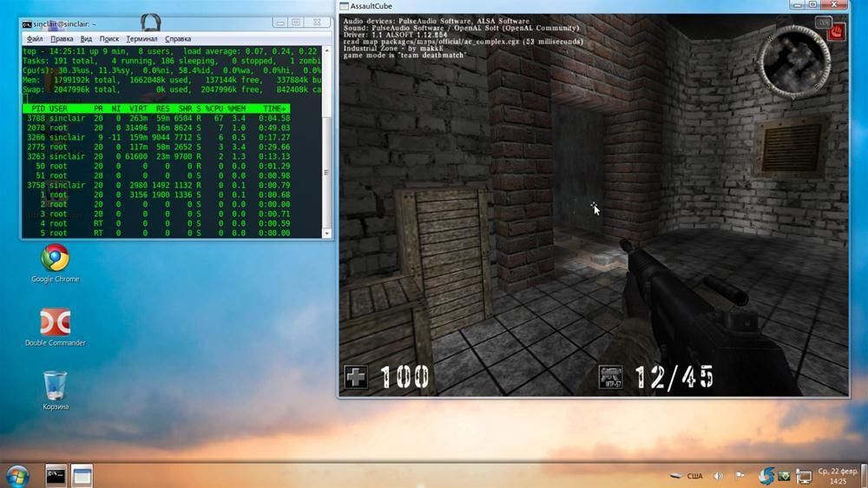Click the AssaultCube radar minimap

[x=794, y=62]
